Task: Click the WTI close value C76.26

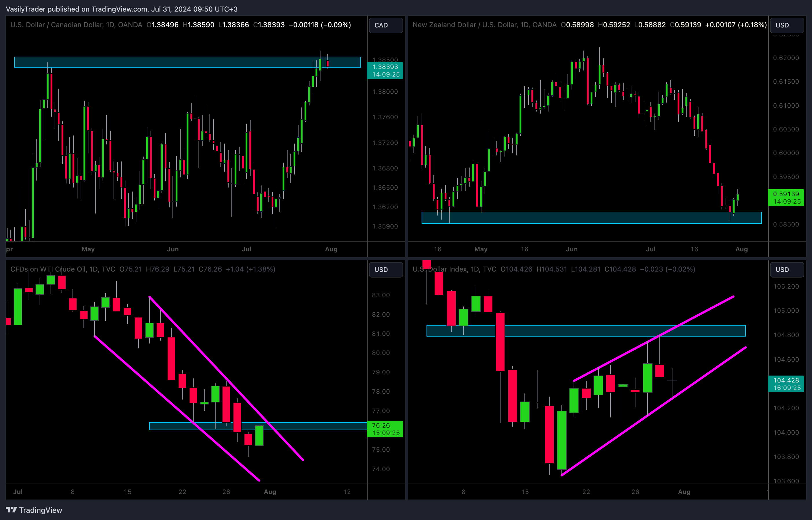Action: pos(210,269)
